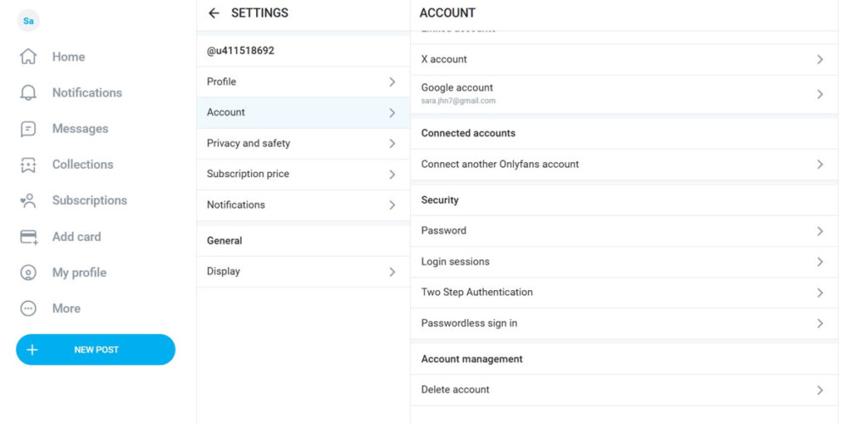Expand the Profile settings chevron
Viewport: 868px width, 424px height.
(392, 82)
